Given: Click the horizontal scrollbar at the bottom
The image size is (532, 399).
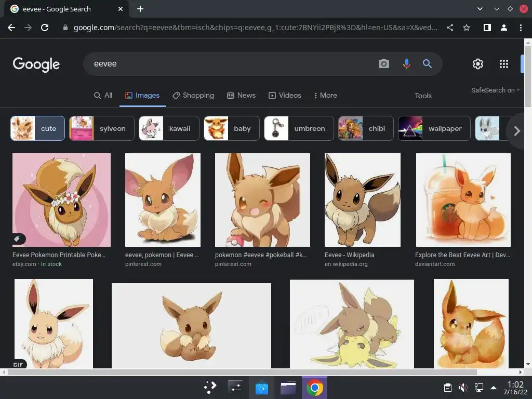Looking at the screenshot, I should [x=242, y=372].
